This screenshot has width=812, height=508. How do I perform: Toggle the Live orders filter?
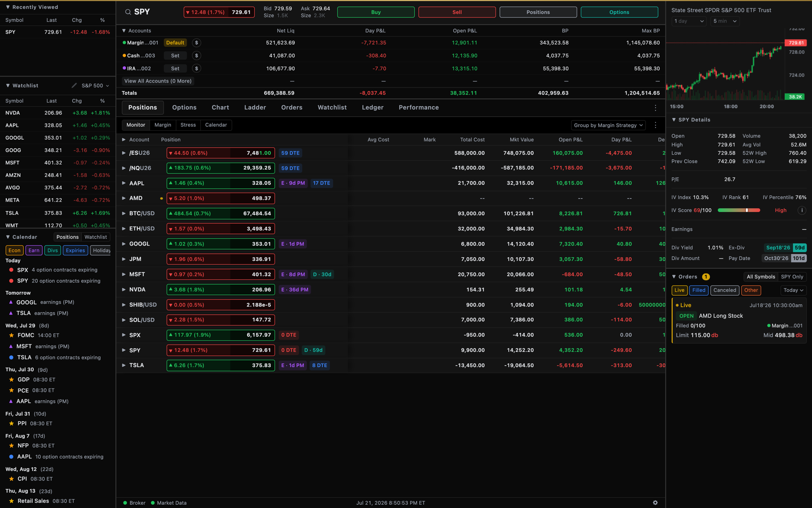680,290
